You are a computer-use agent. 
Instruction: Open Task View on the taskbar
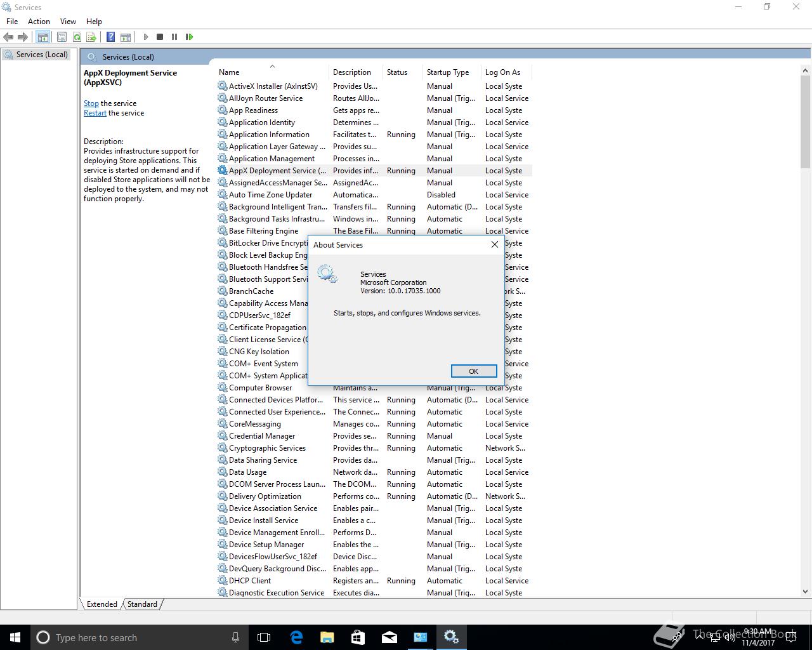264,637
